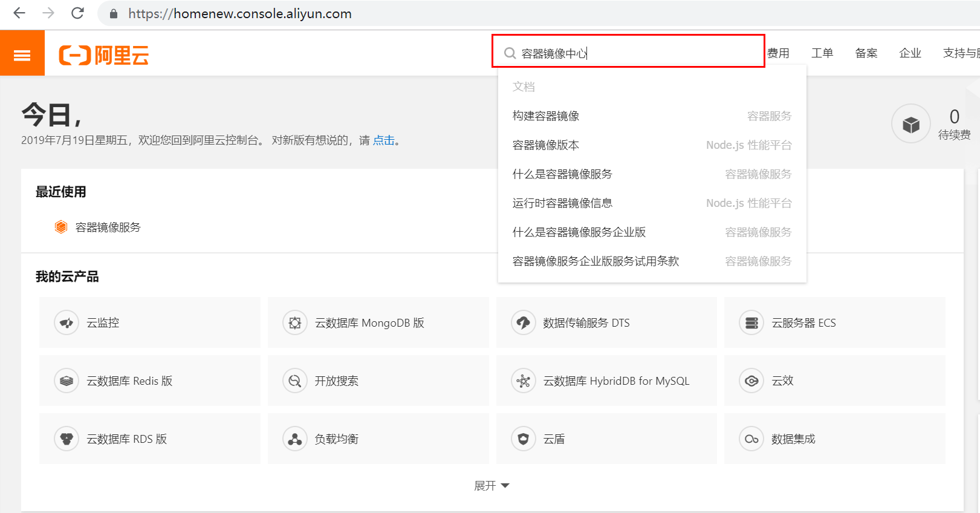The image size is (980, 513).
Task: Select suggestion 运行时容器镜像信息
Action: click(652, 203)
